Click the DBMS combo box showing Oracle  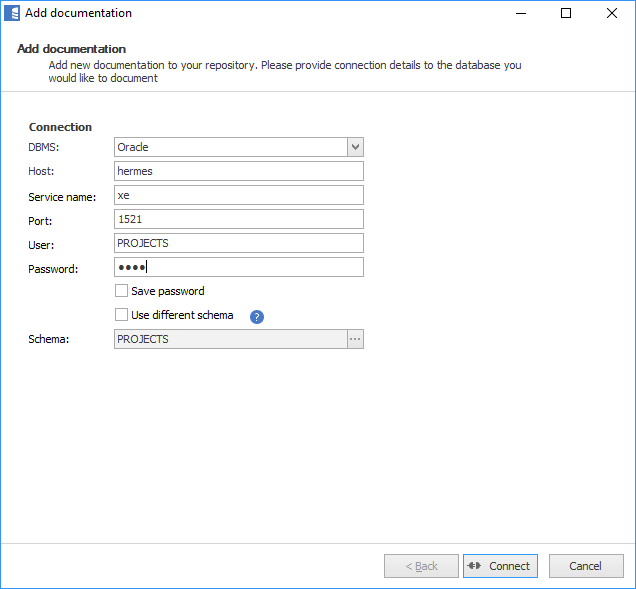[x=230, y=147]
